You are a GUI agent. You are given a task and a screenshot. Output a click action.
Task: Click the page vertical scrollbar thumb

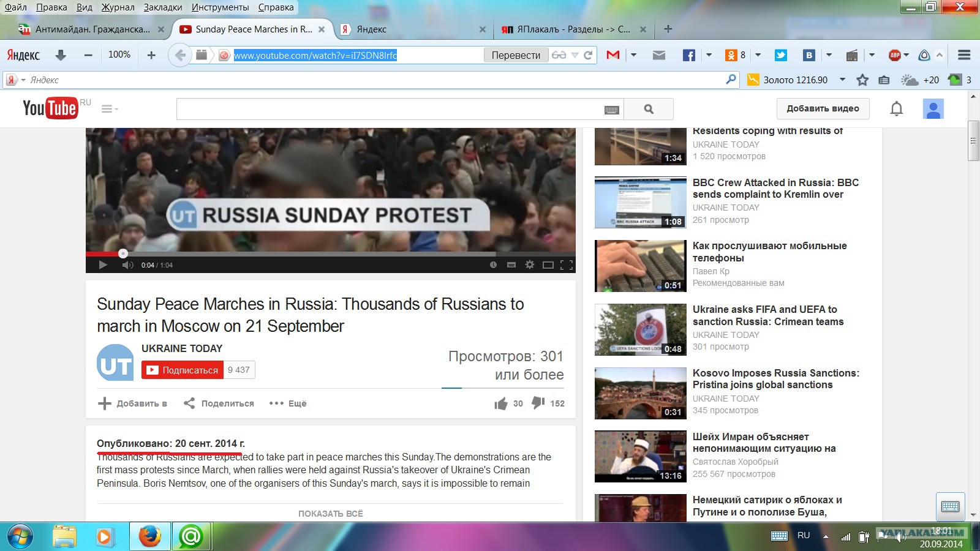pyautogui.click(x=973, y=141)
